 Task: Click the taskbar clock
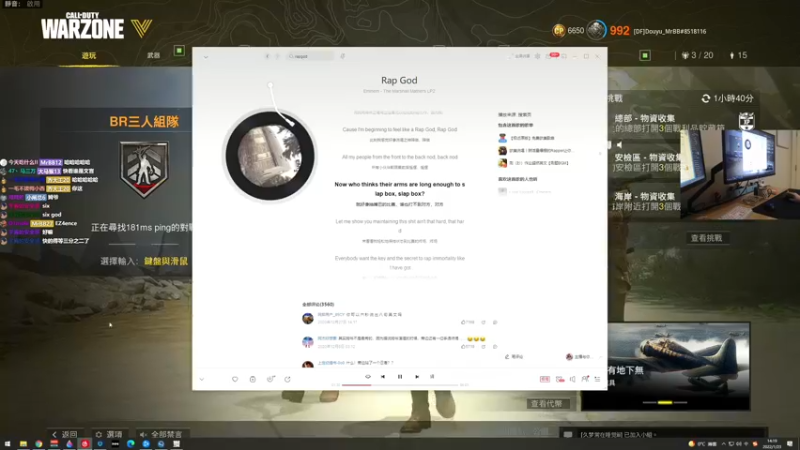773,444
